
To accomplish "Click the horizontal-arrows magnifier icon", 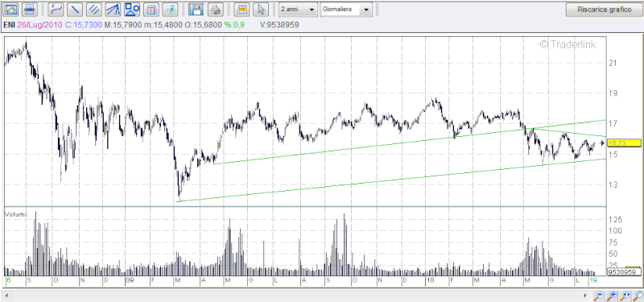I will click(x=625, y=295).
